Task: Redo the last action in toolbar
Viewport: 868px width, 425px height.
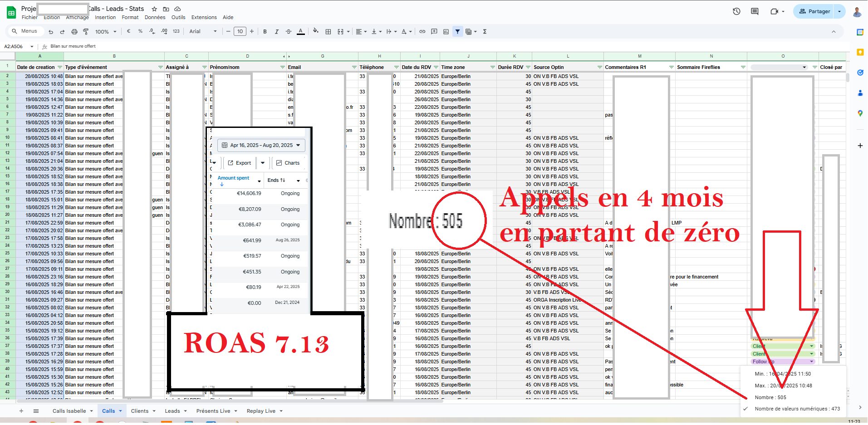Action: click(x=62, y=32)
